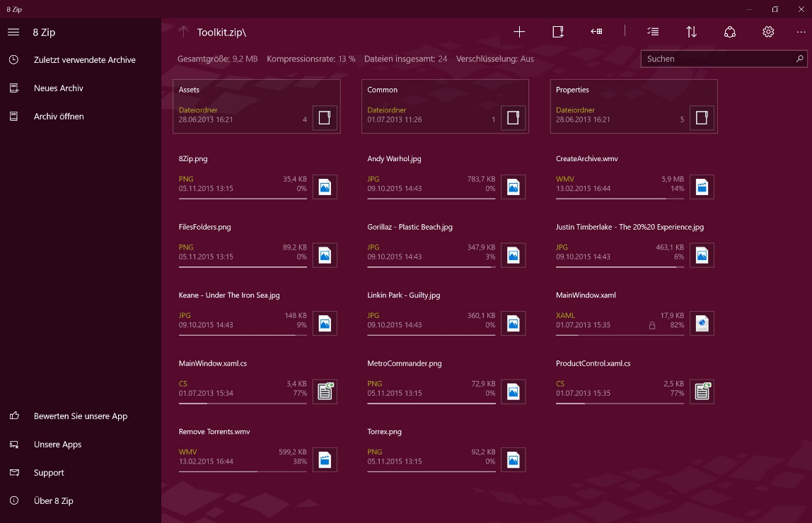This screenshot has height=523, width=812.
Task: Open Über 8 Zip info page
Action: pyautogui.click(x=53, y=501)
